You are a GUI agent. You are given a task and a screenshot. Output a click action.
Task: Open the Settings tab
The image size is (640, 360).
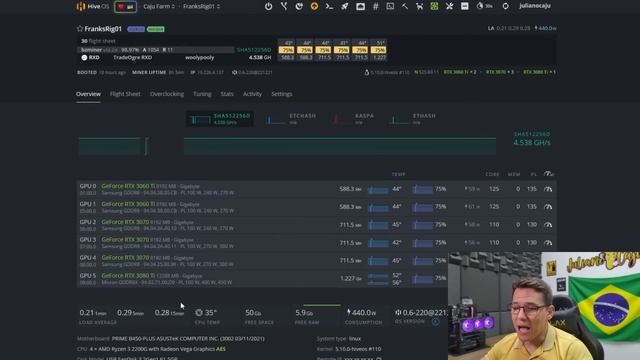pyautogui.click(x=282, y=94)
